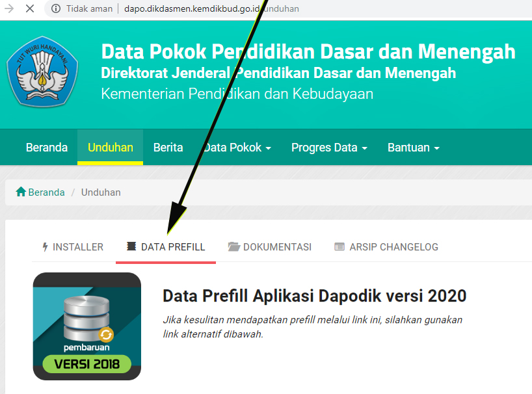Open the Berita navigation item

click(x=168, y=148)
